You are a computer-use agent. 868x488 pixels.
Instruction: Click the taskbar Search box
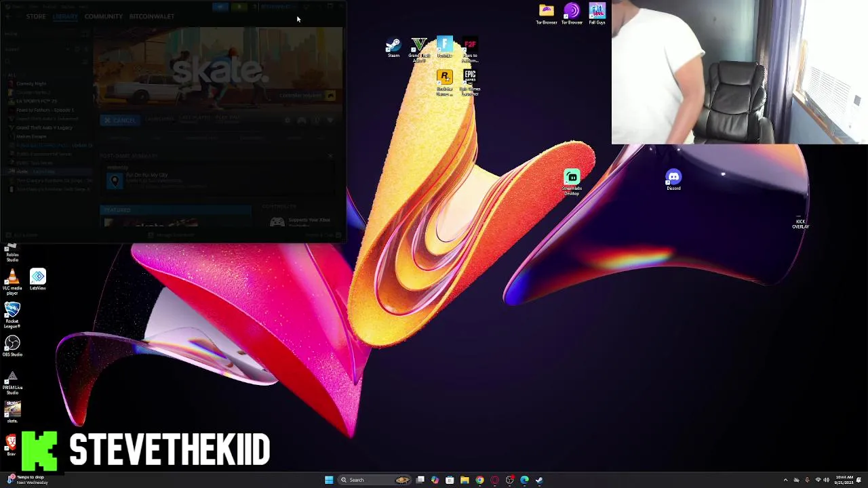click(374, 480)
